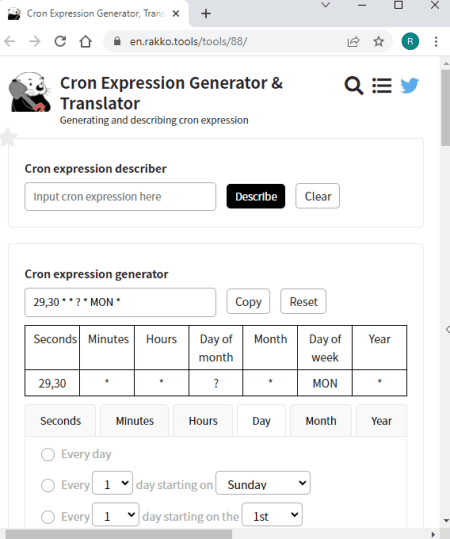Select radio for Every day starting on weekday

pyautogui.click(x=48, y=485)
